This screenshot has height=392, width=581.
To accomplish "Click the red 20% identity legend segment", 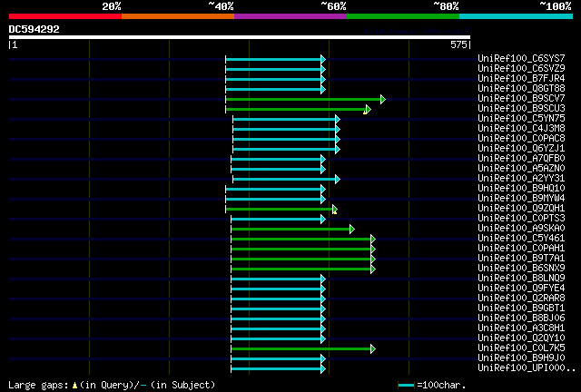I will pyautogui.click(x=65, y=16).
